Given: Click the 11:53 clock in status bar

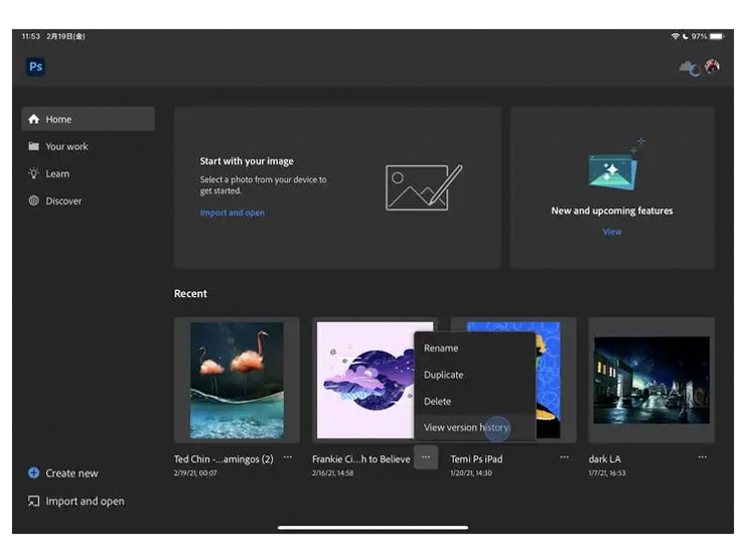Looking at the screenshot, I should 31,36.
